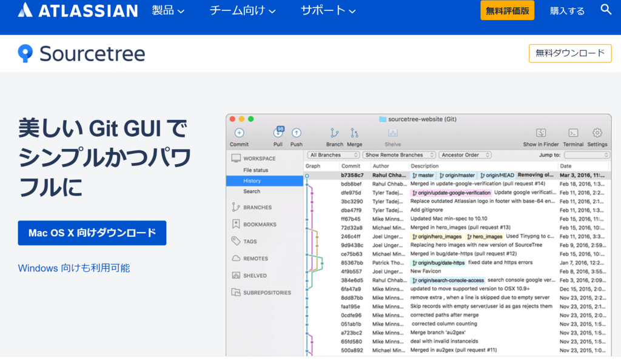Select commit row ff67b45
621x364 pixels.
pos(457,219)
